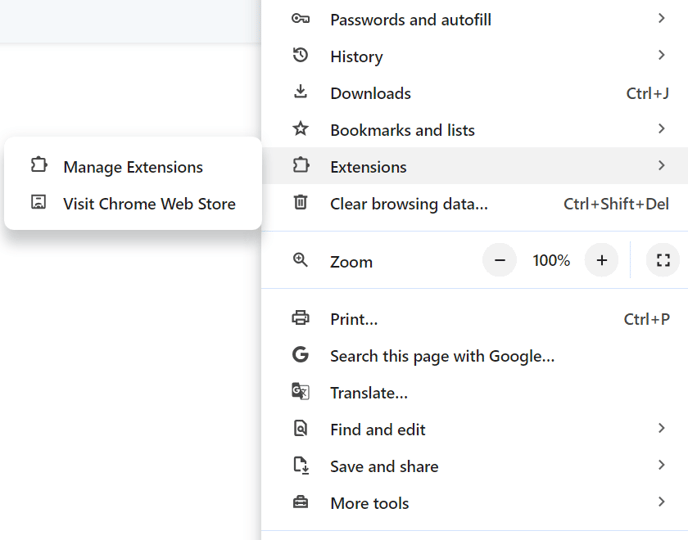Click the Downloads tray arrow icon
Viewport: 688px width, 540px height.
click(300, 92)
